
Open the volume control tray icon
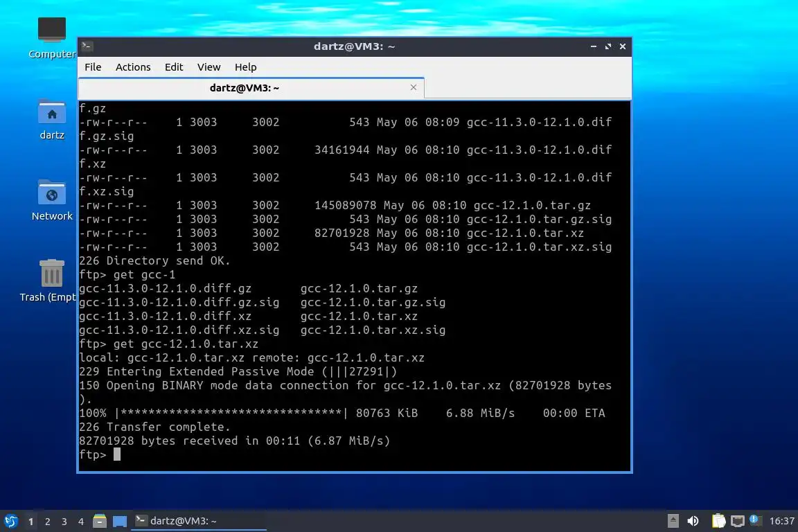[x=693, y=521]
